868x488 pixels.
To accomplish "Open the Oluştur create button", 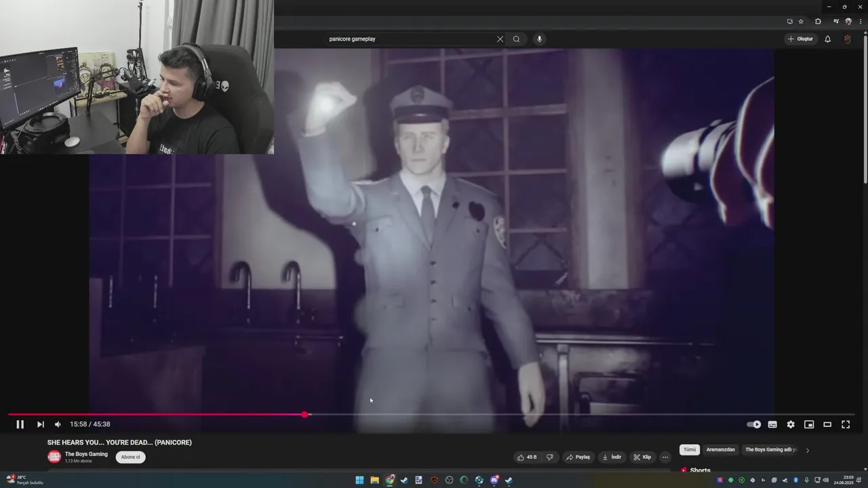I will coord(801,39).
